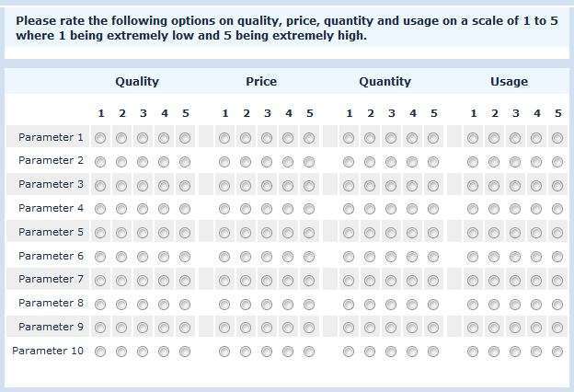Image resolution: width=574 pixels, height=392 pixels.
Task: Set Parameter 10 Usage to 5
Action: point(557,352)
